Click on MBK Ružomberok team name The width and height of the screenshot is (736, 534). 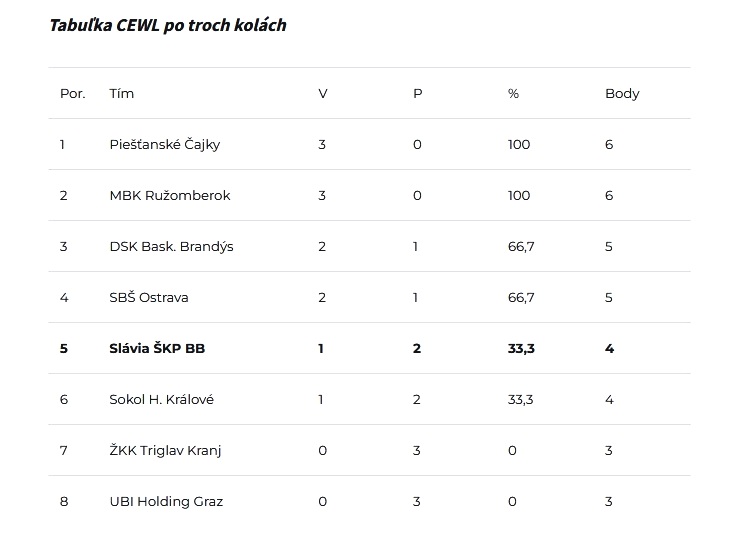[170, 195]
